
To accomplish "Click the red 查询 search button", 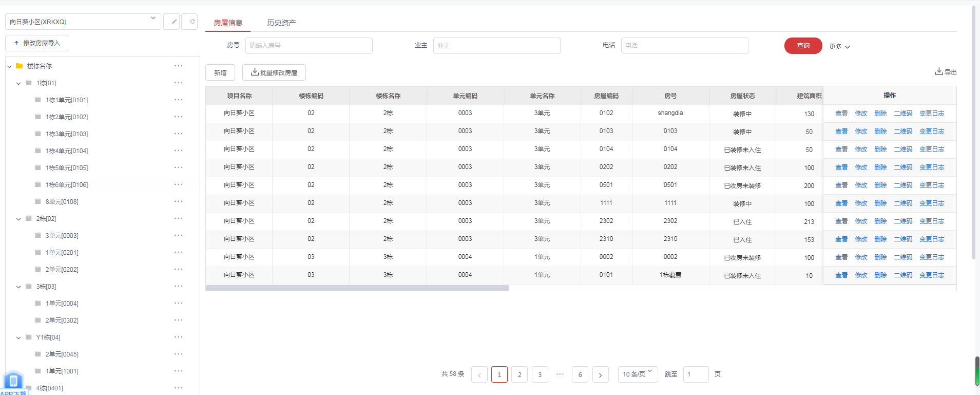I will [x=803, y=46].
